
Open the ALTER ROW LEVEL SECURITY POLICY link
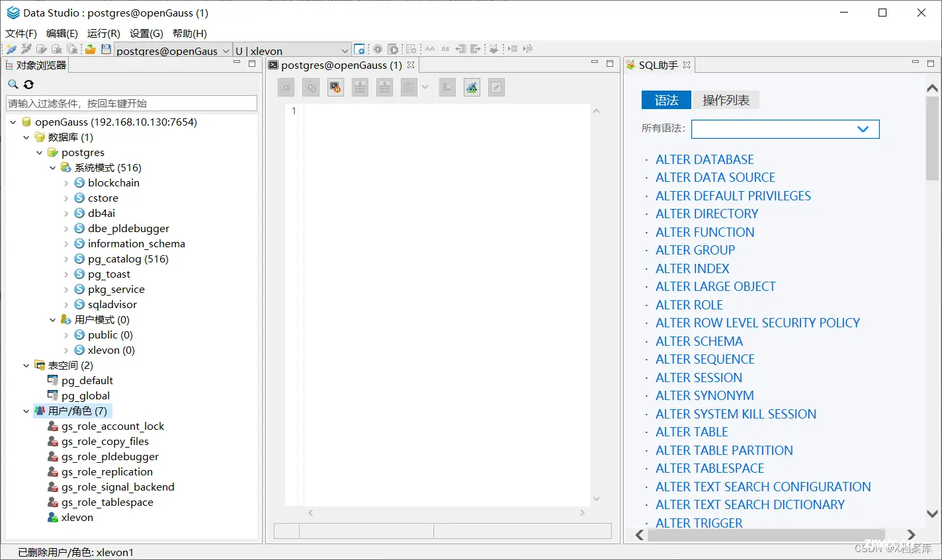pyautogui.click(x=757, y=323)
